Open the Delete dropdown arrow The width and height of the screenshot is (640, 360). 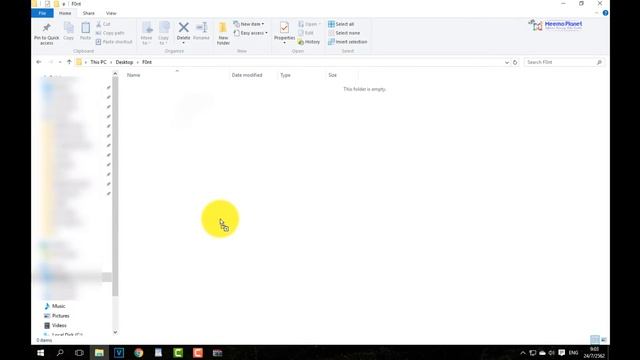tap(183, 43)
